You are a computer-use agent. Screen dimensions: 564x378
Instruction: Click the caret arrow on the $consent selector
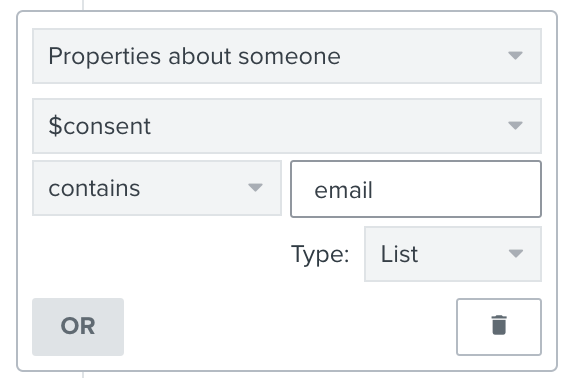(x=515, y=126)
